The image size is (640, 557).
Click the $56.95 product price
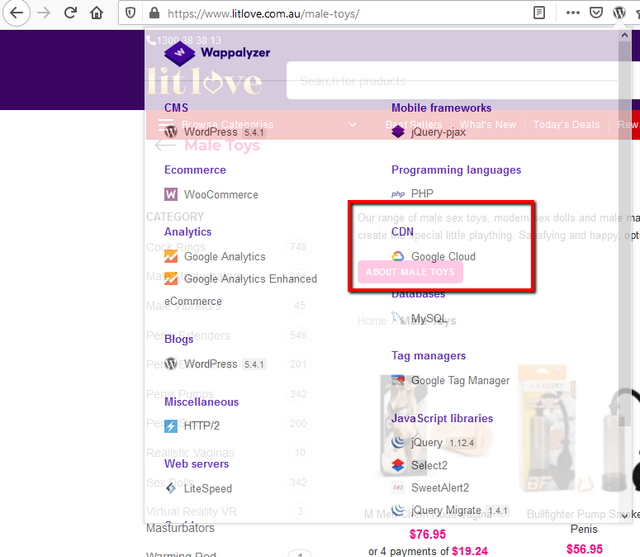point(584,549)
